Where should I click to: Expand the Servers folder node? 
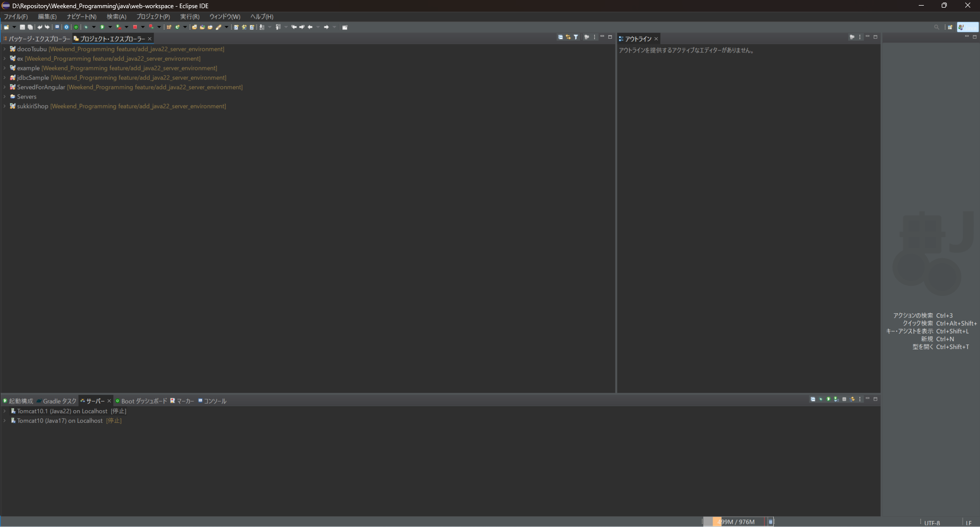point(5,96)
